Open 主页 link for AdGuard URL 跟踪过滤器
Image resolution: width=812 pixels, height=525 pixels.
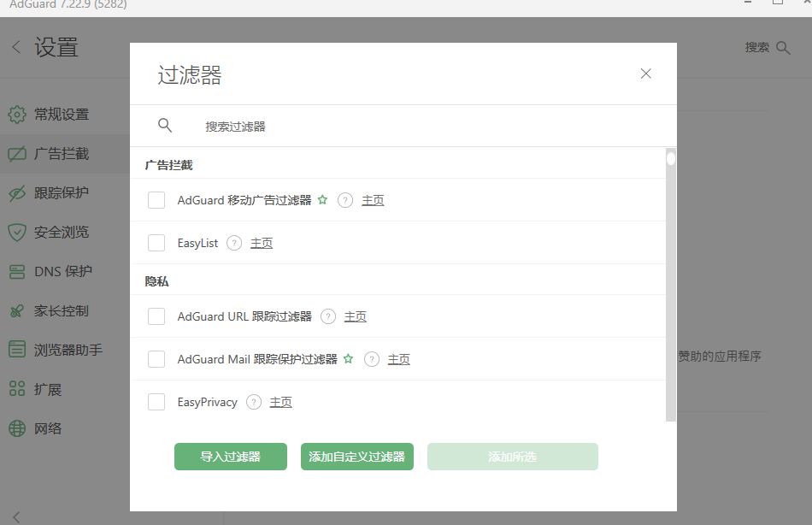coord(356,316)
